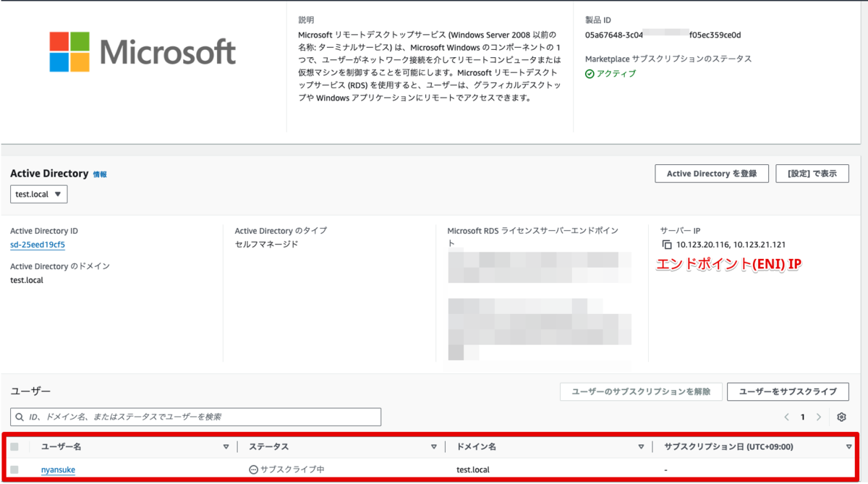The height and width of the screenshot is (484, 868).
Task: Click the ユーザーをサブスクライブ button
Action: (x=788, y=391)
